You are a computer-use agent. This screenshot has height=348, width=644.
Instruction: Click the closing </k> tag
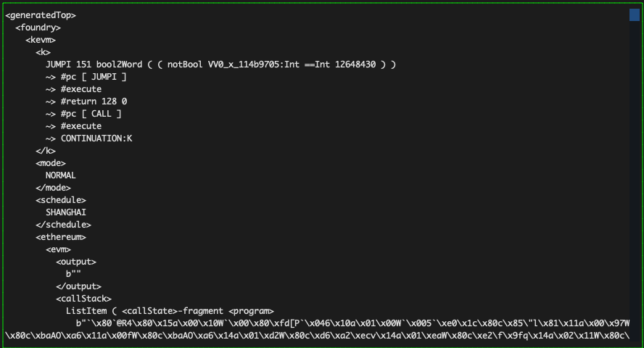point(45,151)
